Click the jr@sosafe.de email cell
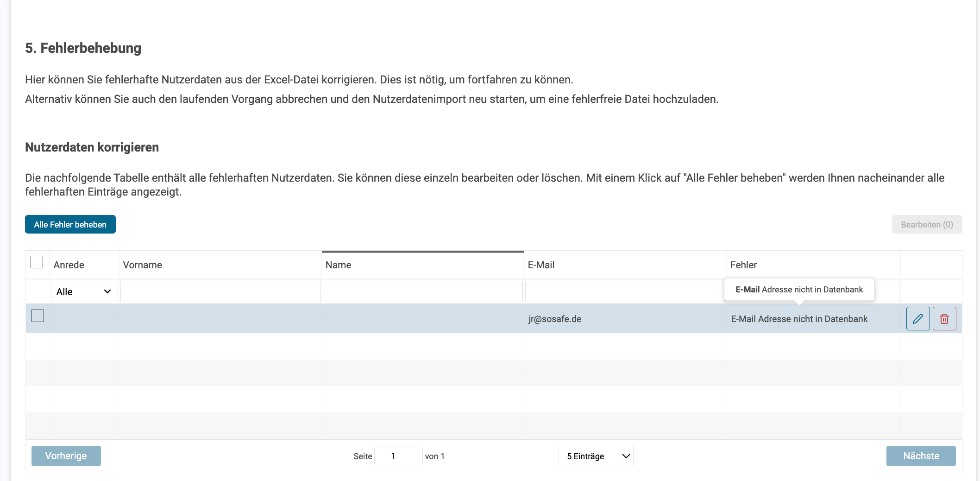 (x=555, y=319)
